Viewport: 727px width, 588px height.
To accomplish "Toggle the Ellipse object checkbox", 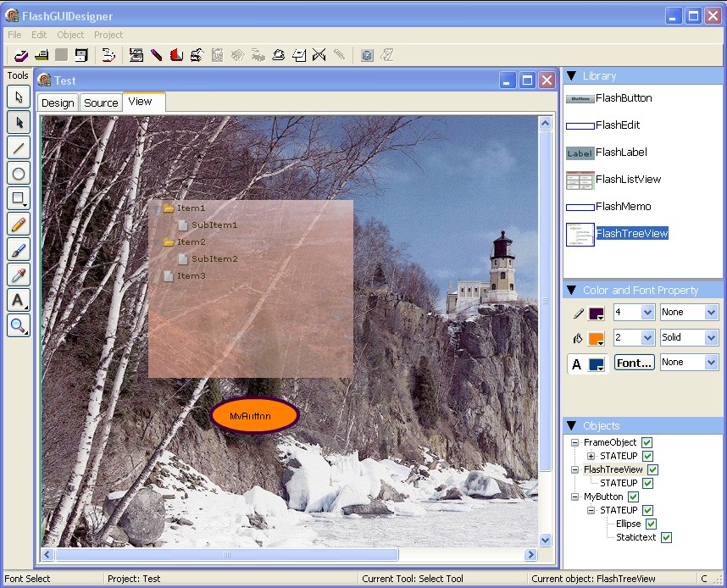I will (652, 524).
